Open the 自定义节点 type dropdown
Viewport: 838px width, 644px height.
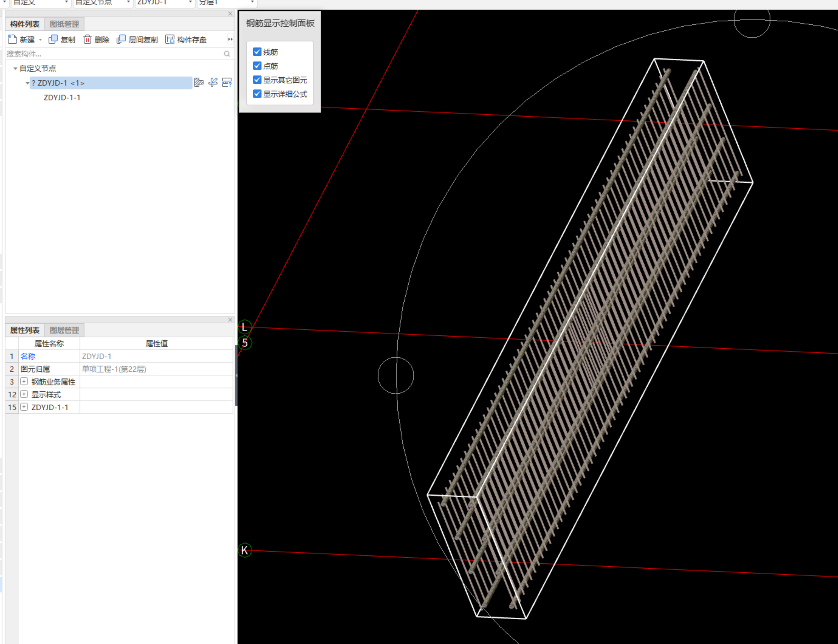[x=128, y=2]
